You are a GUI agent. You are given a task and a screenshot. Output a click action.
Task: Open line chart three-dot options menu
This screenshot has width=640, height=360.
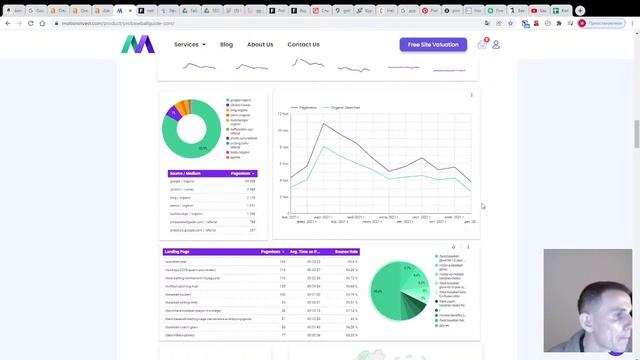pyautogui.click(x=471, y=95)
